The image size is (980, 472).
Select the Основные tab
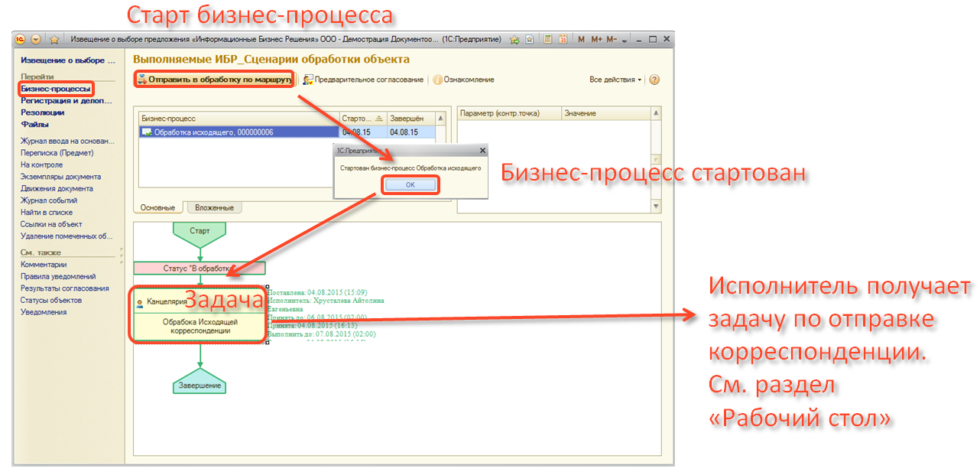[x=157, y=207]
